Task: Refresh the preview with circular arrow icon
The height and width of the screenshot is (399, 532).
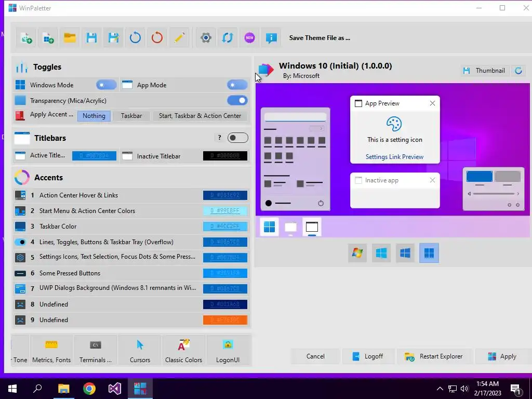Action: click(518, 71)
